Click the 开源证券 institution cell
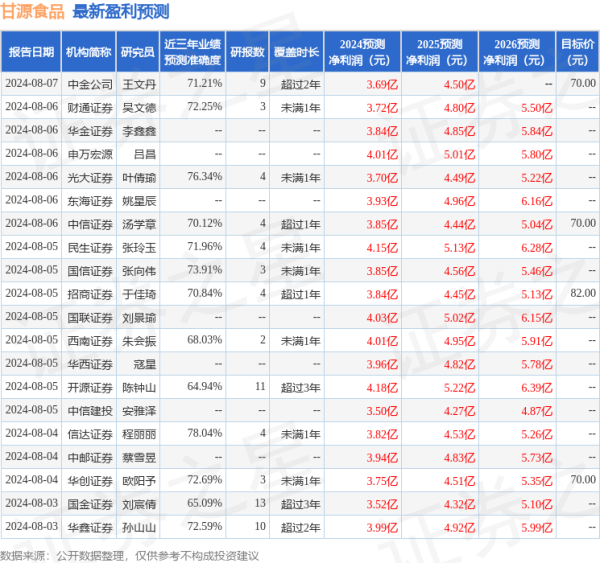Viewport: 600px width, 563px height. pyautogui.click(x=90, y=388)
